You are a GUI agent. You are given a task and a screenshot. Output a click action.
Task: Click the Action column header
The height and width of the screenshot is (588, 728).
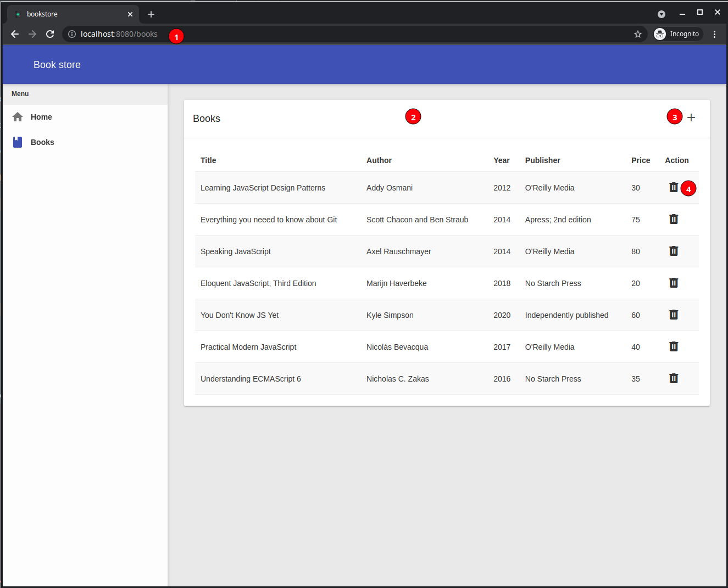(677, 160)
